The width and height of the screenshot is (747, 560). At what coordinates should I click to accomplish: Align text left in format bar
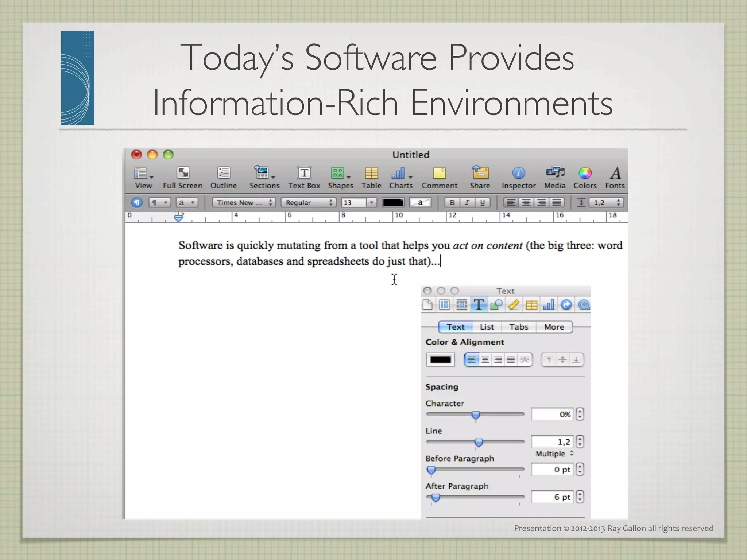[x=511, y=202]
